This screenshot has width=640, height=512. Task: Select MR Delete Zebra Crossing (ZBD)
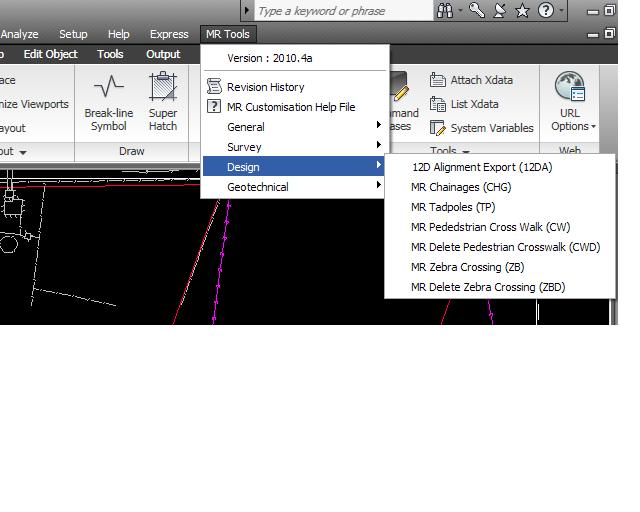click(x=500, y=287)
